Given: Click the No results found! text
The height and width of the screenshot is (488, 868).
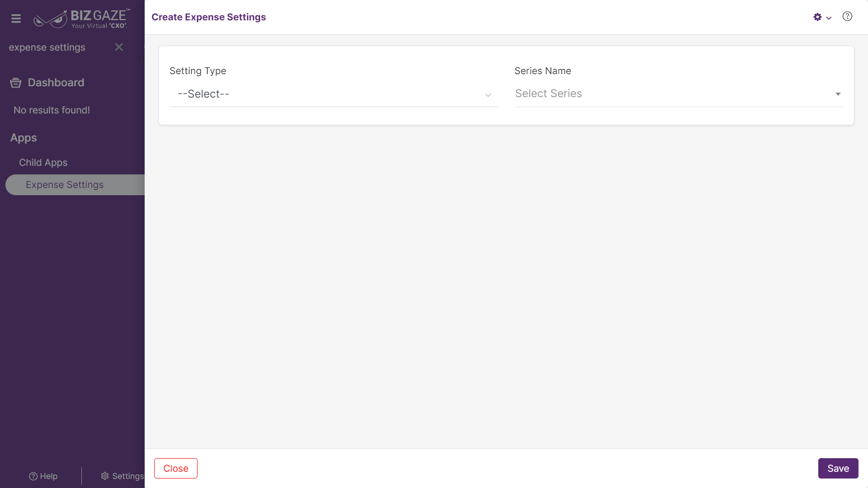Looking at the screenshot, I should click(52, 110).
